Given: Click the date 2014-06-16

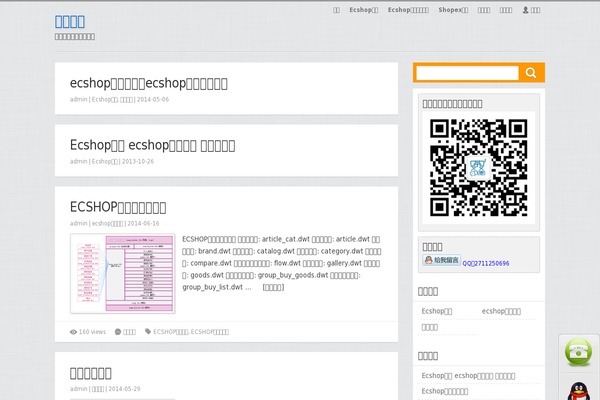Looking at the screenshot, I should point(143,223).
